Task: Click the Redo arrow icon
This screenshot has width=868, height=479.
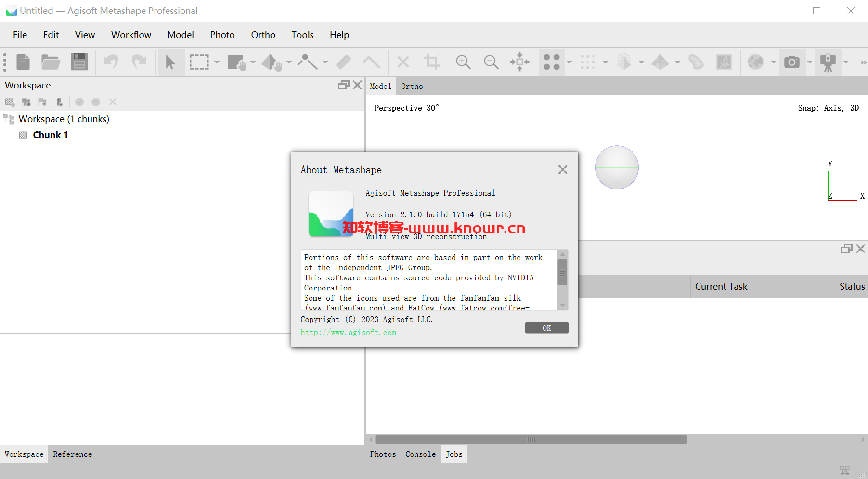Action: pos(139,62)
